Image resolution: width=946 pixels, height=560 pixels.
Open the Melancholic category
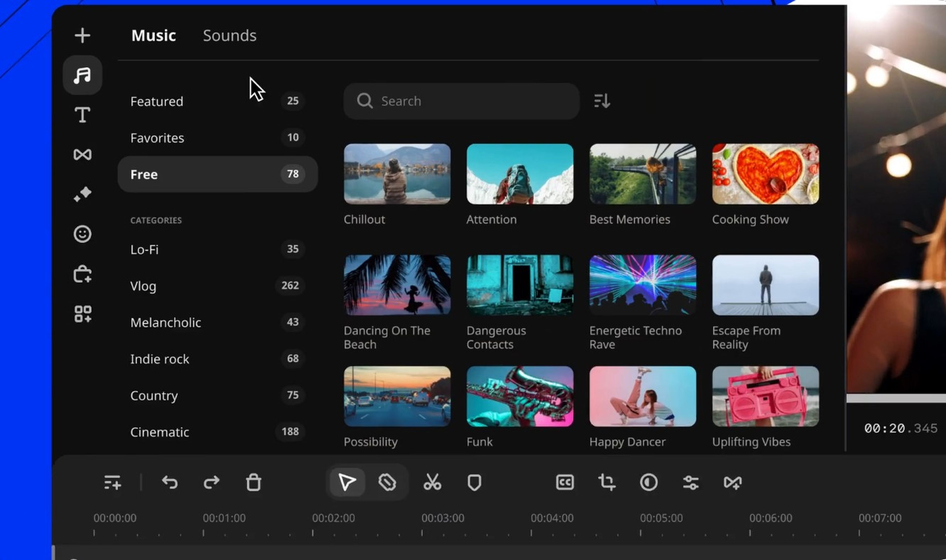coord(218,322)
